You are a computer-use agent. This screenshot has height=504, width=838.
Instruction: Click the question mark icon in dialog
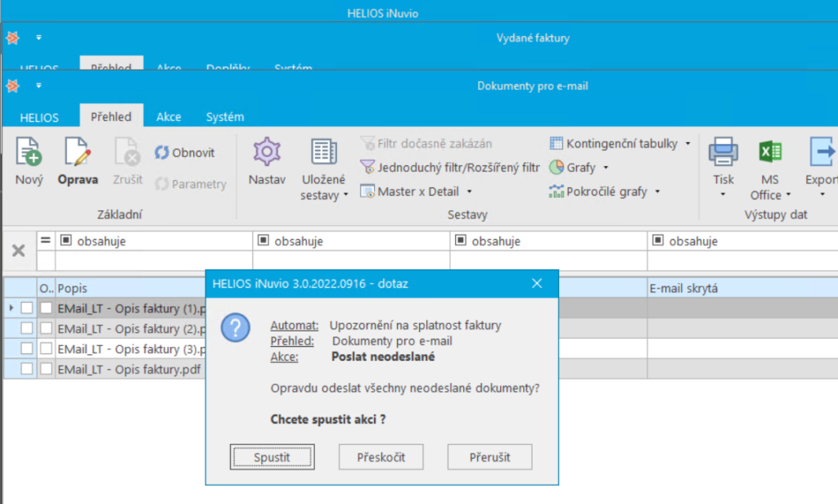[x=235, y=327]
